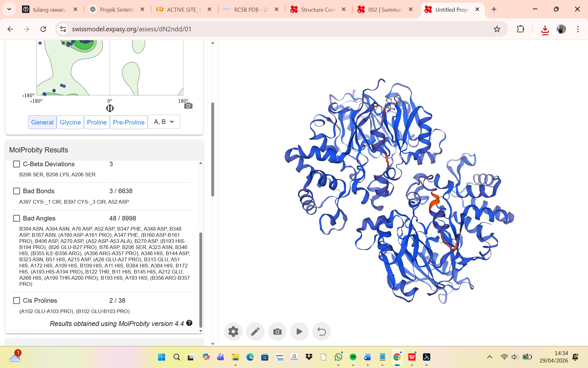Bookmark this page with the star icon
Screen dimensions: 588x368
[x=497, y=29]
